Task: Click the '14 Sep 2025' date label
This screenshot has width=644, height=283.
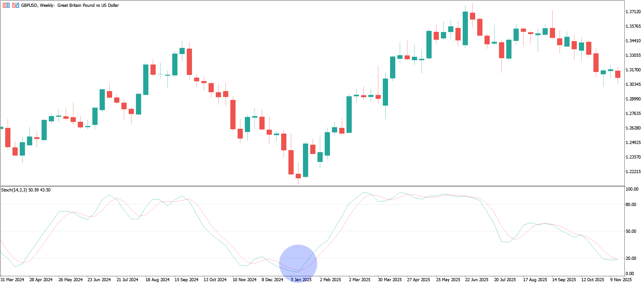Action: (x=564, y=280)
